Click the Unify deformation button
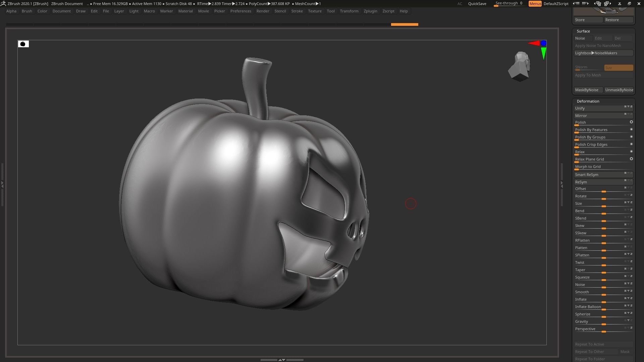 pos(603,108)
